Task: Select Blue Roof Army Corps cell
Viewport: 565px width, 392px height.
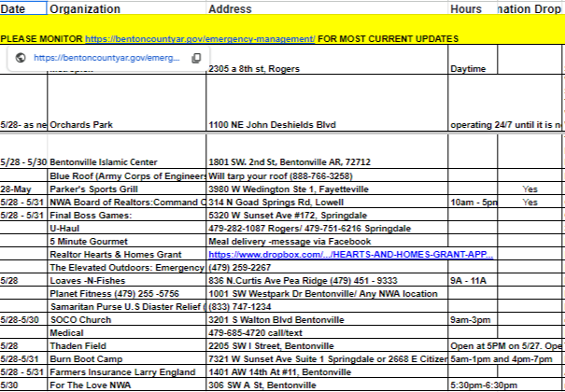Action: [127, 175]
